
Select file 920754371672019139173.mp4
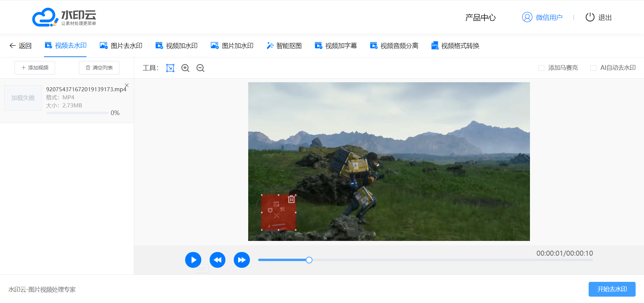pos(86,89)
